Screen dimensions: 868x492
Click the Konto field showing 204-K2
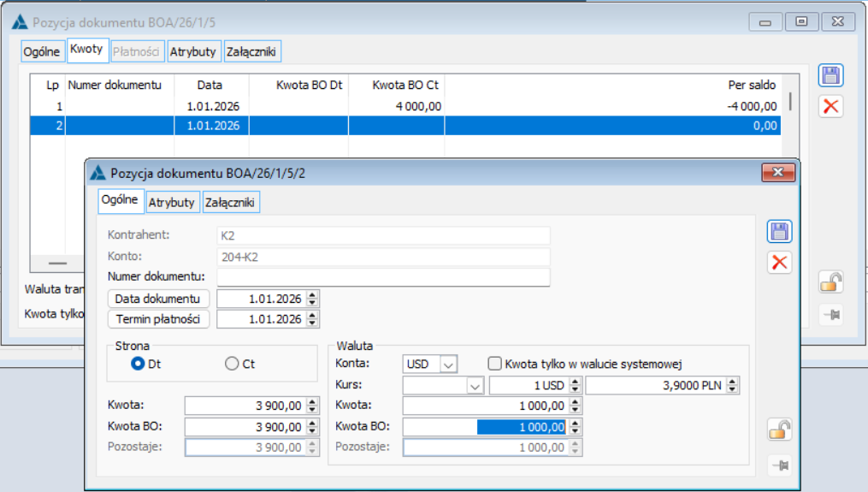pos(383,257)
